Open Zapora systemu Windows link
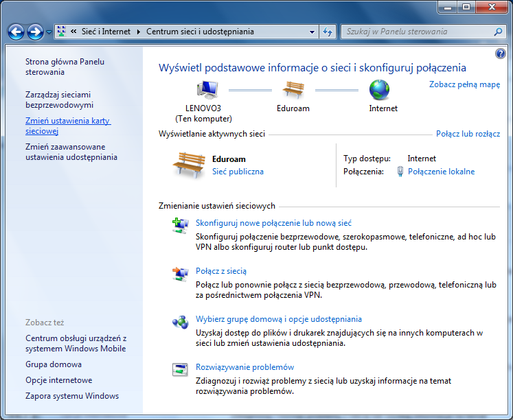This screenshot has width=513, height=420. pyautogui.click(x=72, y=396)
